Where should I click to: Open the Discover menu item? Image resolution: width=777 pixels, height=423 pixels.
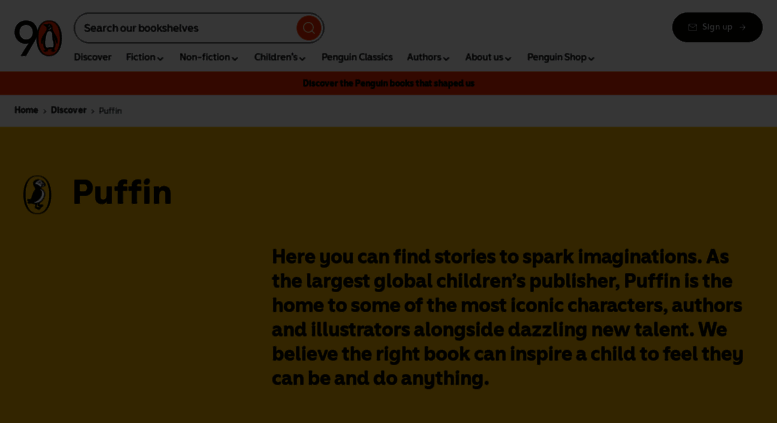(x=93, y=57)
